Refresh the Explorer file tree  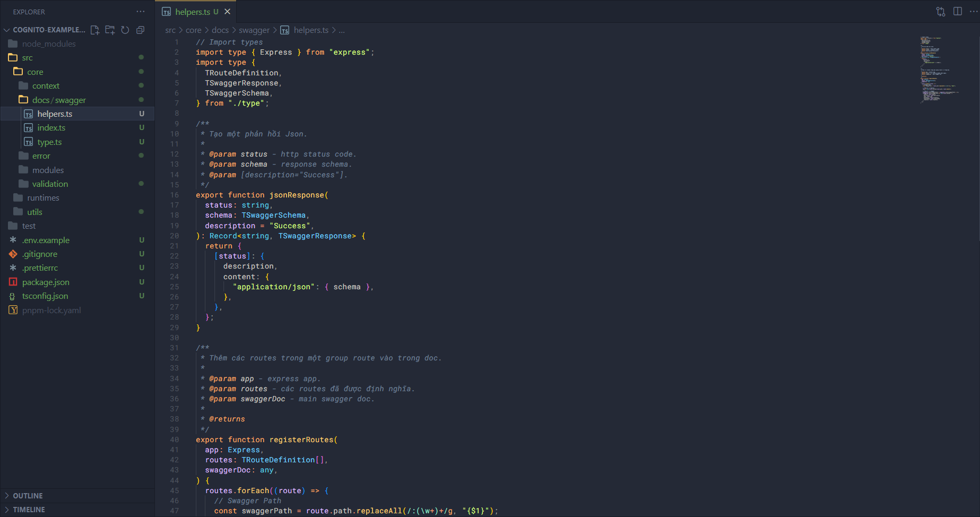point(125,30)
